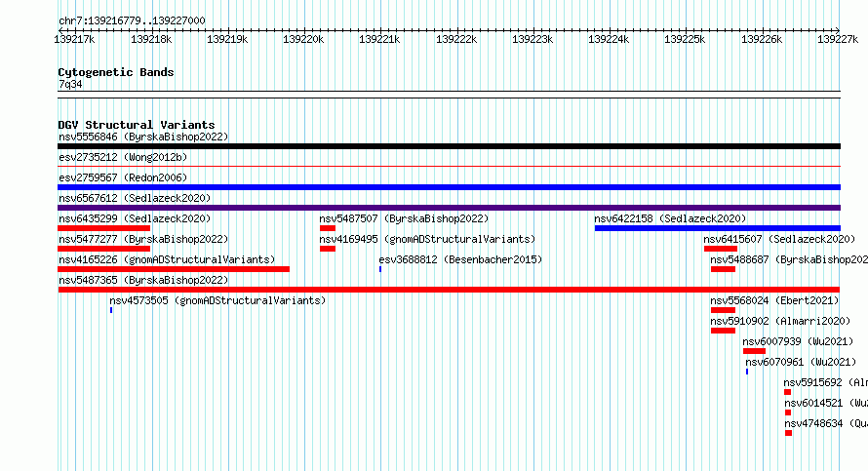Select the tiny blue marker for esv3688812

click(380, 269)
